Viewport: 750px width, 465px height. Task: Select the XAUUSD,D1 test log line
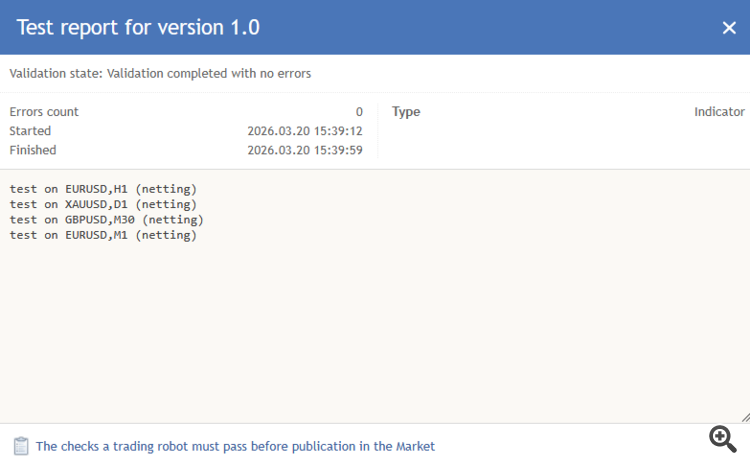point(103,204)
